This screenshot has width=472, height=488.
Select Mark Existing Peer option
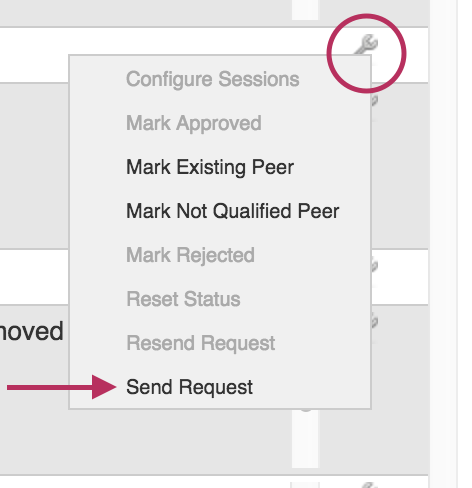[x=210, y=167]
